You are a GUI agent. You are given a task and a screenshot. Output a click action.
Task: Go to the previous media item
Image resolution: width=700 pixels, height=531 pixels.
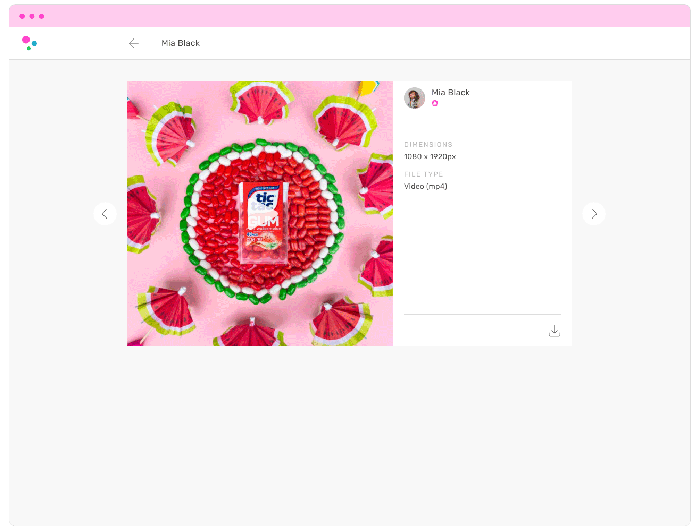tap(105, 214)
